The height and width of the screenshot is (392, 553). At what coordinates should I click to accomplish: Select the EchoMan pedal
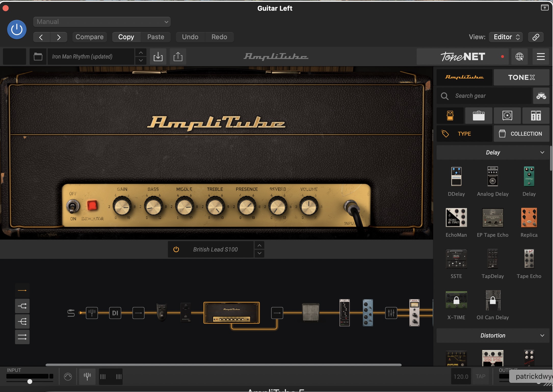[456, 217]
